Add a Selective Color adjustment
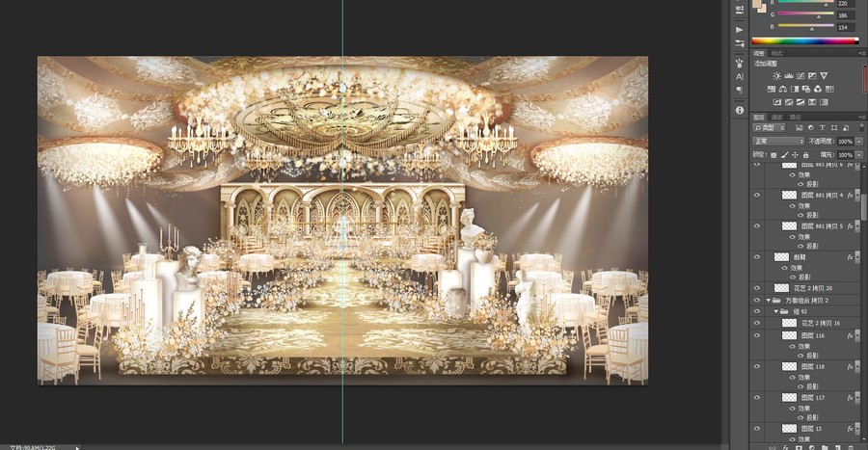 (x=812, y=102)
